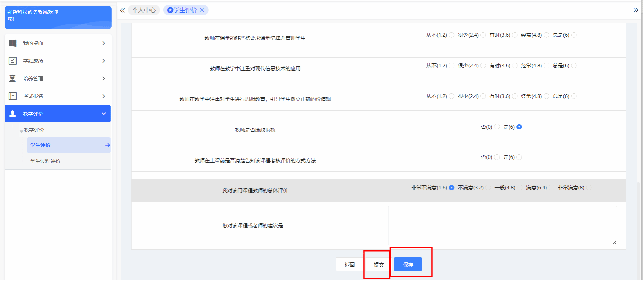The height and width of the screenshot is (281, 644).
Task: Close the 学生评价 tab
Action: (202, 10)
